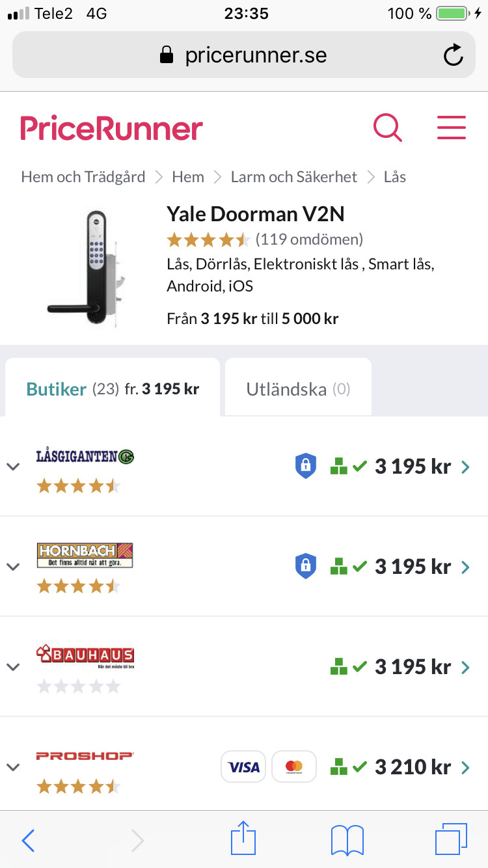Open the PriceRunner search icon
Viewport: 488px width, 868px height.
coord(388,127)
